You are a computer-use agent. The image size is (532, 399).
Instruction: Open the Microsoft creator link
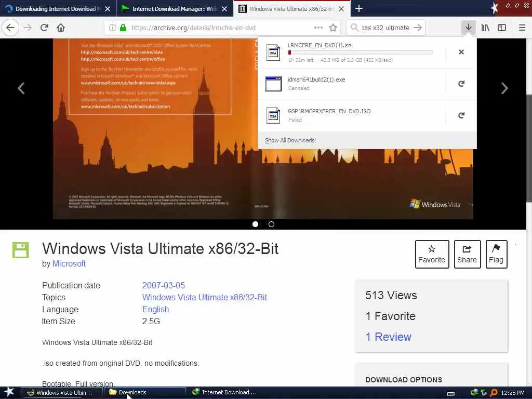coord(69,263)
